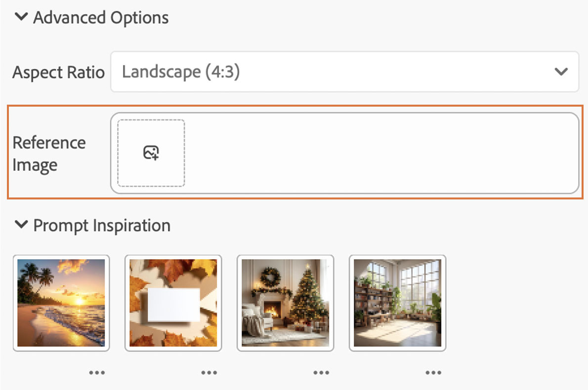This screenshot has height=390, width=588.
Task: Choose the beach sunset inspiration image
Action: (x=61, y=303)
